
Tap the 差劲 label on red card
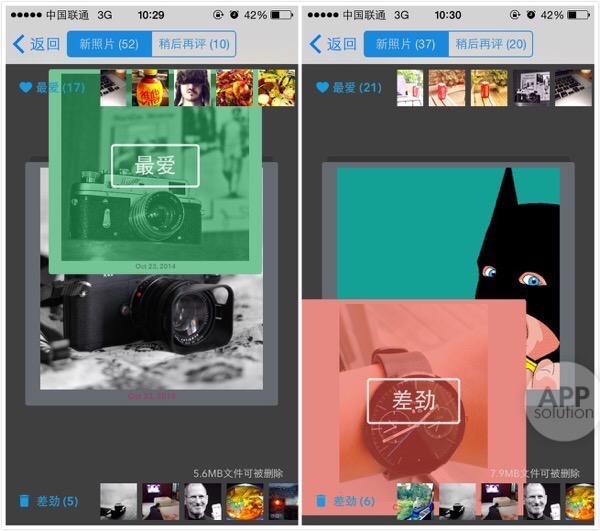point(414,401)
